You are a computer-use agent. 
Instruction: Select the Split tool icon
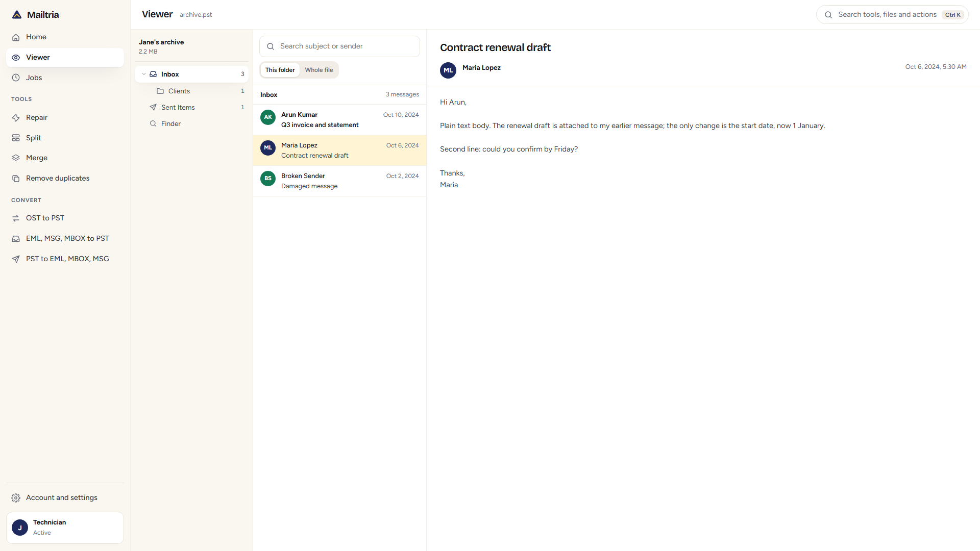pyautogui.click(x=16, y=138)
